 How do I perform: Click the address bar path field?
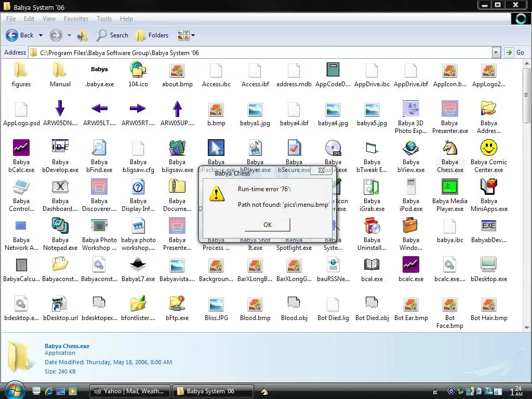[260, 52]
